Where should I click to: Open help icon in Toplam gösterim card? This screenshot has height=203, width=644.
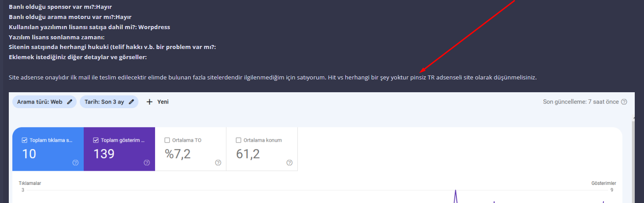click(x=147, y=162)
